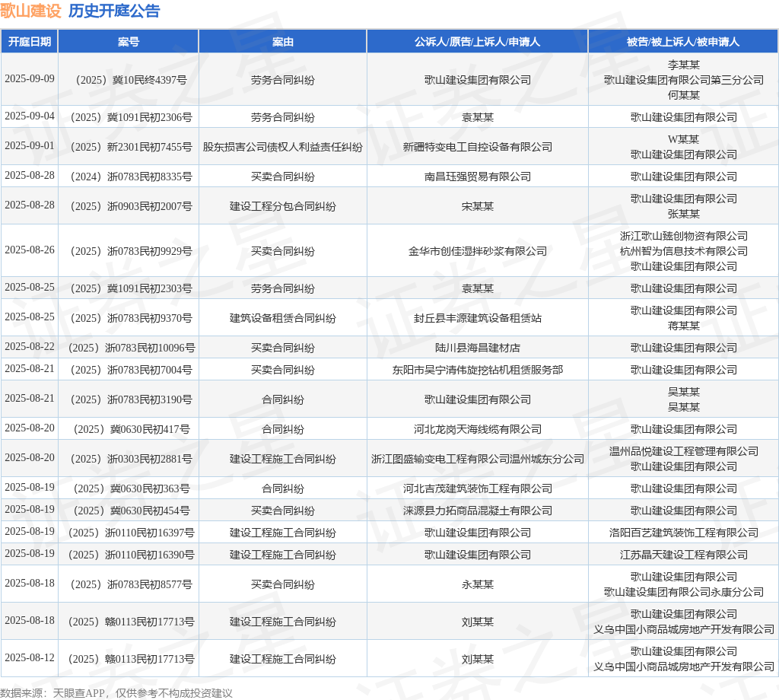This screenshot has height=700, width=779.
Task: Select case number 浙0903民初2007号
Action: tap(131, 207)
